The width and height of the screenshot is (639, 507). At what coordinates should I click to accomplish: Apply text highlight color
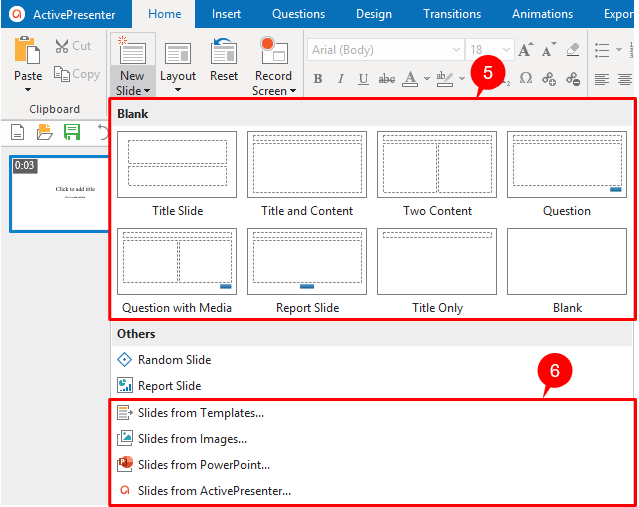pos(445,79)
